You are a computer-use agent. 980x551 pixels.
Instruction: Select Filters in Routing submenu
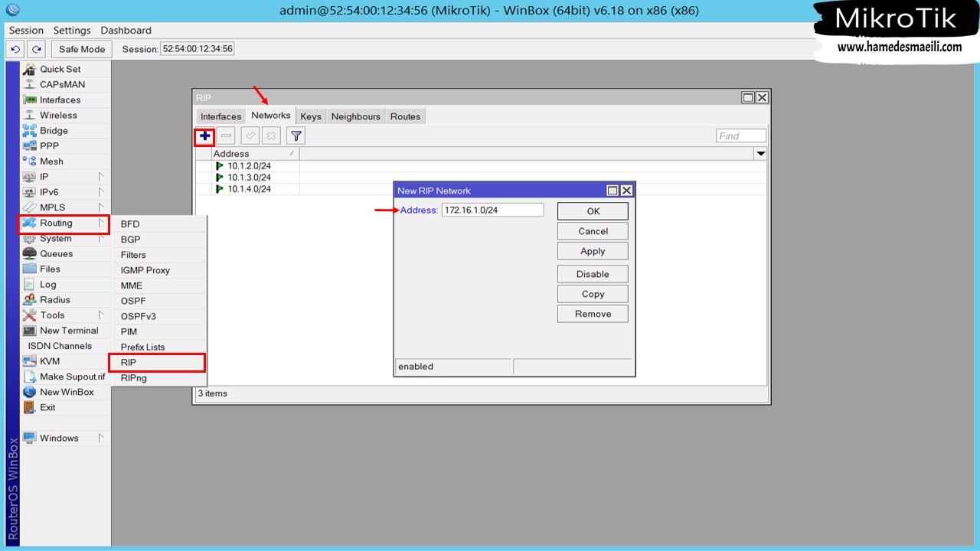(160, 255)
